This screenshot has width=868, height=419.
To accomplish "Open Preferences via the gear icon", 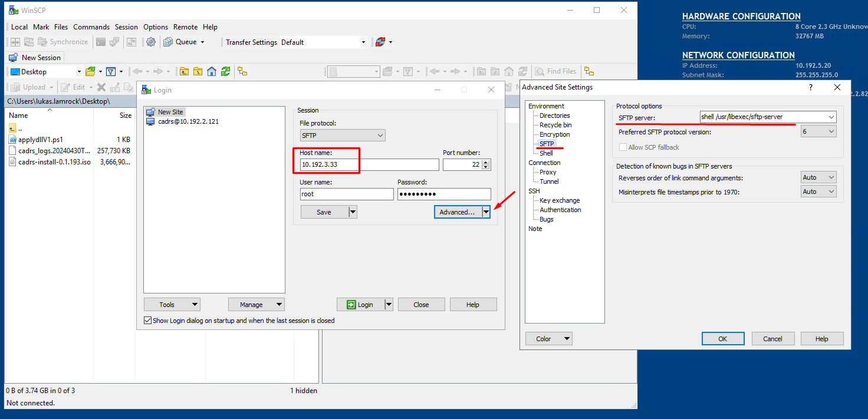I will coord(151,42).
